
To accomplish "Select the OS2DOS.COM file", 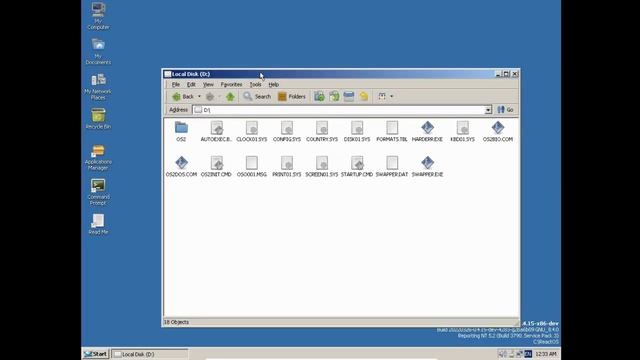I will pyautogui.click(x=181, y=167).
